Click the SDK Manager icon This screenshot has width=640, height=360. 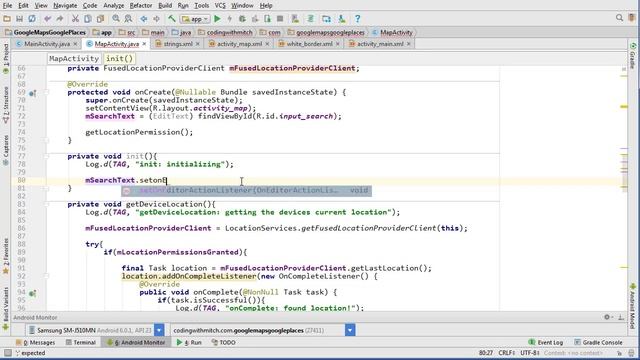click(x=342, y=19)
